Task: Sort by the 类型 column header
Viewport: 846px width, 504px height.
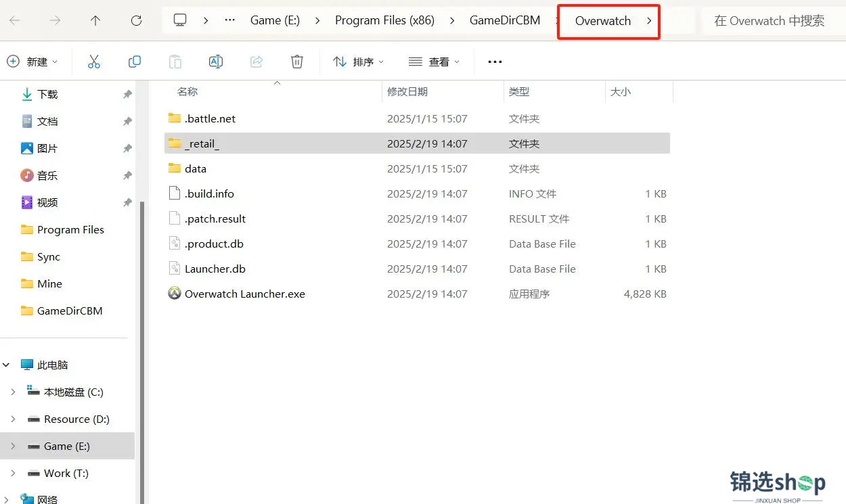Action: point(519,91)
